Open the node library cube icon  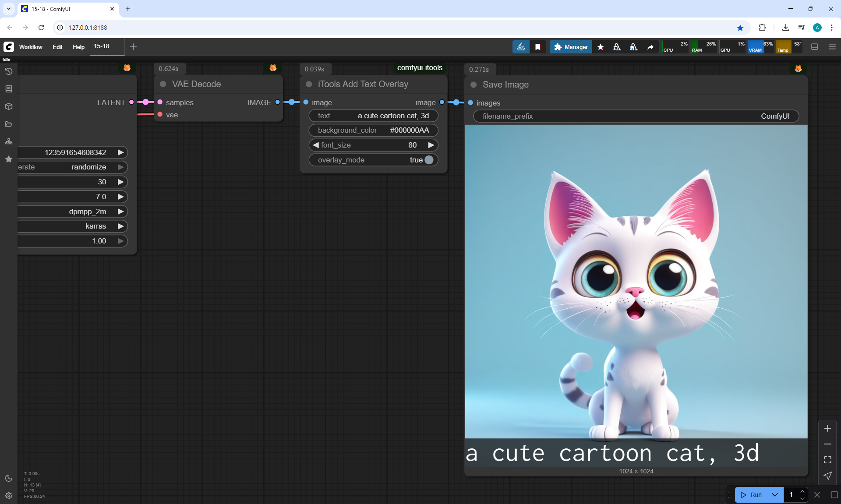pos(9,106)
